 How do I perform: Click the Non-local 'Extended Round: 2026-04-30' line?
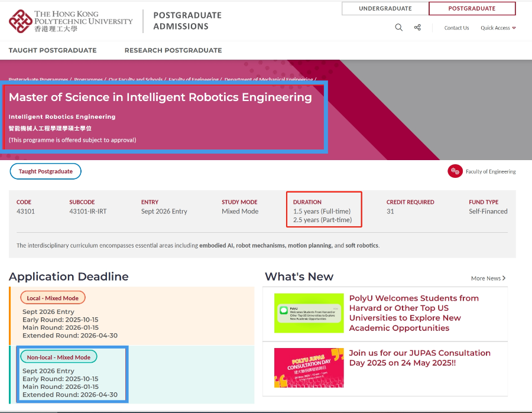coord(70,395)
